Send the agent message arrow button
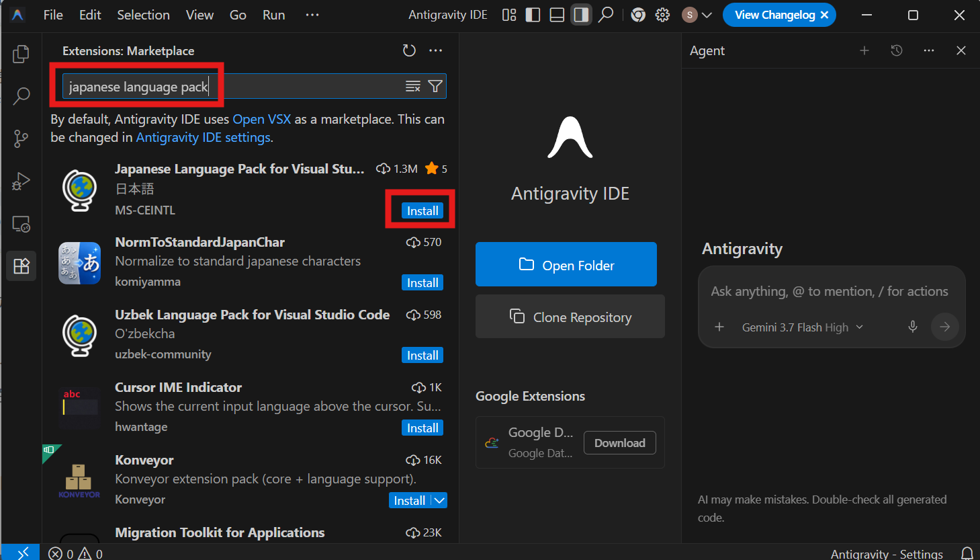980x560 pixels. click(x=945, y=327)
